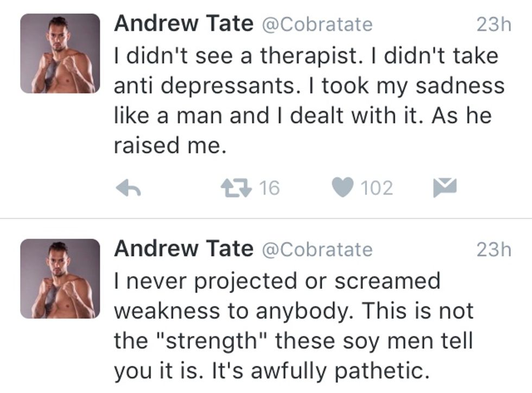Click the 23h timestamp on first tweet
Screen dimensions: 532x393
pyautogui.click(x=493, y=24)
